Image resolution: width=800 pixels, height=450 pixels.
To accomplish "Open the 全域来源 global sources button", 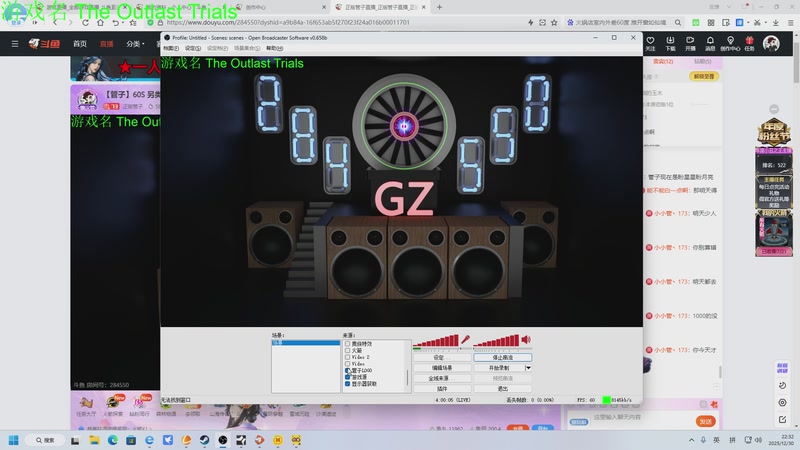I will [x=442, y=379].
